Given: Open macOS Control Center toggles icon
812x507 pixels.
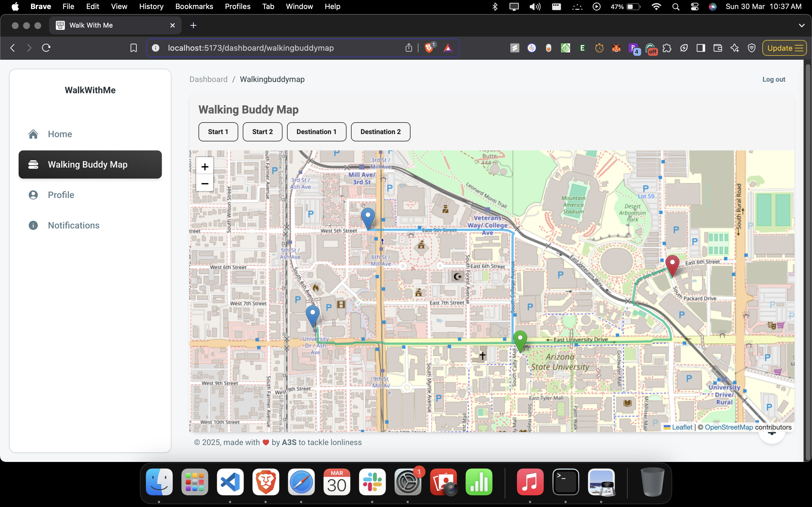Looking at the screenshot, I should 694,6.
